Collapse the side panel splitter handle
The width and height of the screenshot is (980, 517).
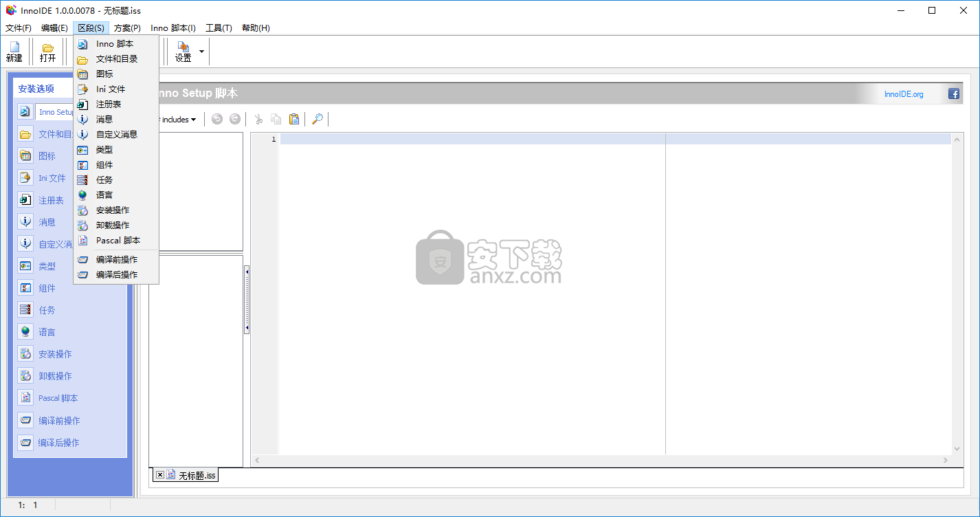[247, 300]
